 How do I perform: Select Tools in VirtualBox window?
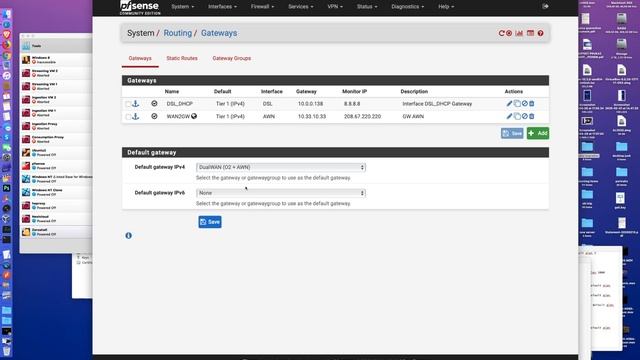click(x=56, y=46)
